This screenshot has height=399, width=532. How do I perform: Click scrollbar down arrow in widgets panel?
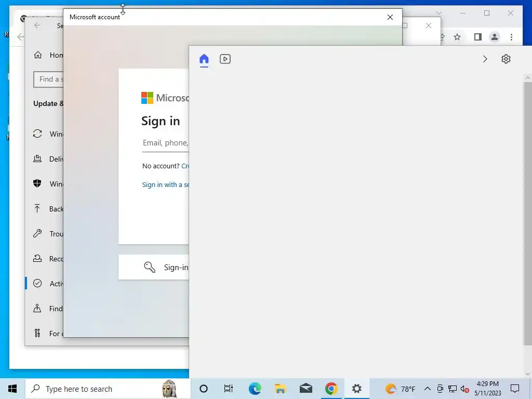click(x=528, y=374)
